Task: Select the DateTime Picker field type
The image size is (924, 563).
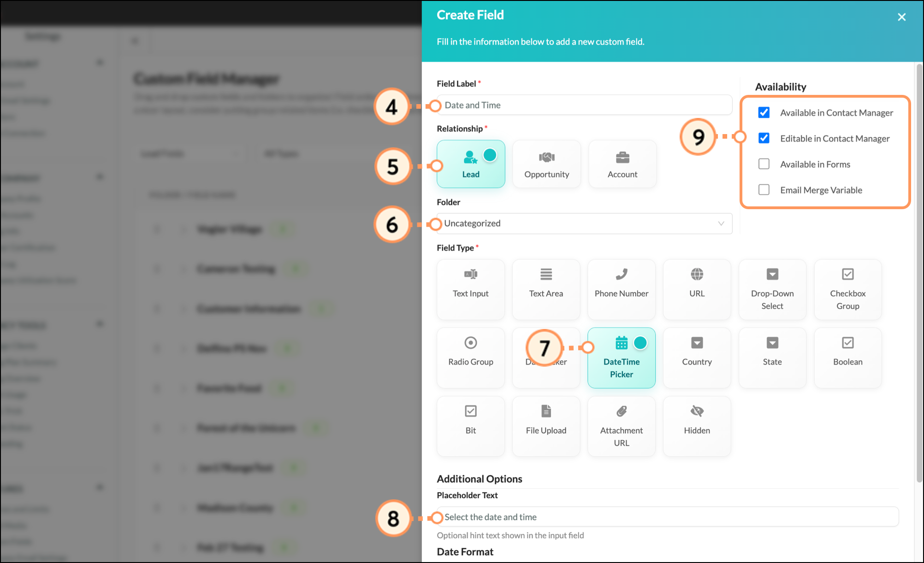Action: tap(622, 358)
